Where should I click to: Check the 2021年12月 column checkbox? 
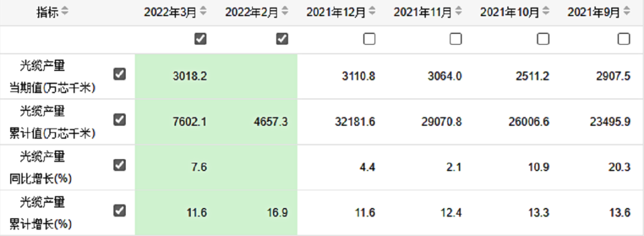click(369, 39)
